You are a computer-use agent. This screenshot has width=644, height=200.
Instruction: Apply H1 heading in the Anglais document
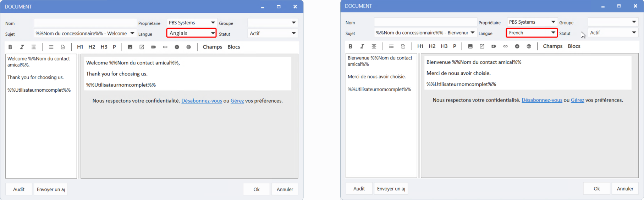click(x=80, y=47)
